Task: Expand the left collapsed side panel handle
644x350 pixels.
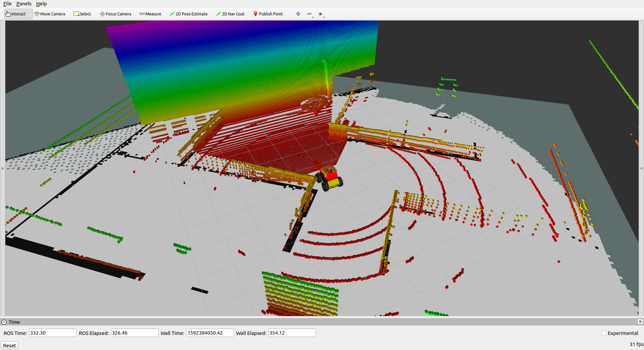Action: point(2,168)
